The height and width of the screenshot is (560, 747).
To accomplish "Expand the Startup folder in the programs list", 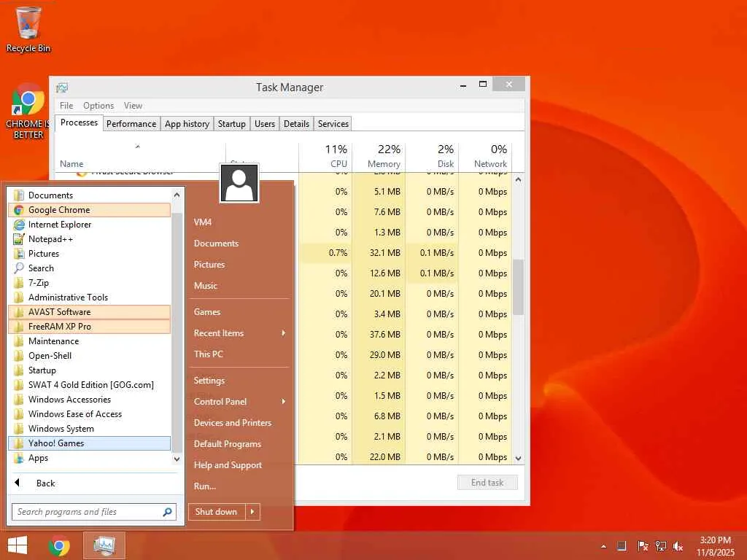I will tap(90, 370).
